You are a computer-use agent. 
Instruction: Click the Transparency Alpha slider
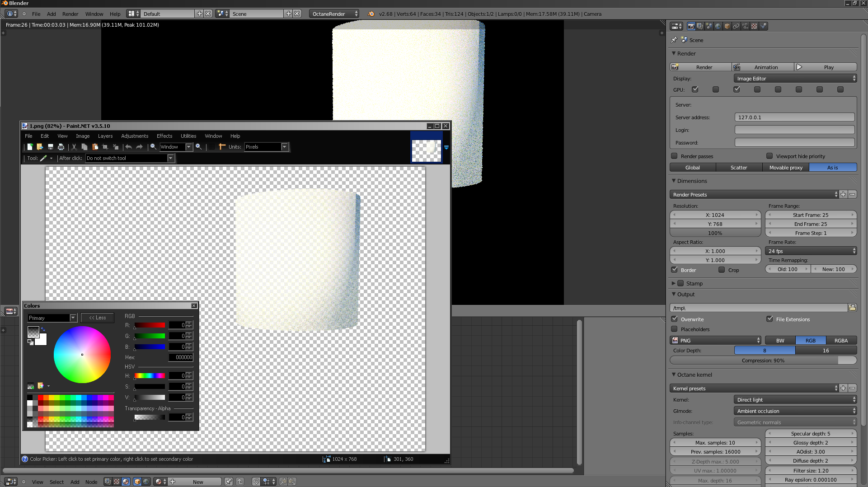click(150, 417)
